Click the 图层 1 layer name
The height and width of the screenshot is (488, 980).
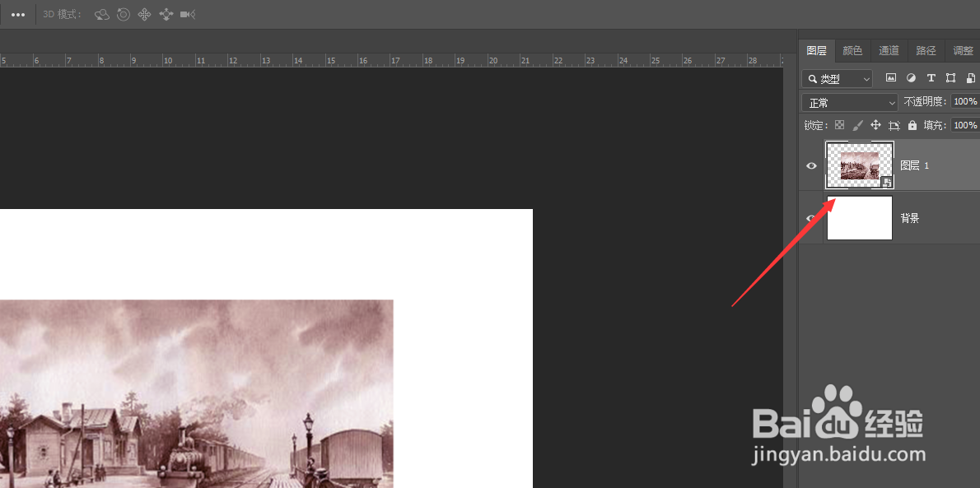(x=914, y=165)
